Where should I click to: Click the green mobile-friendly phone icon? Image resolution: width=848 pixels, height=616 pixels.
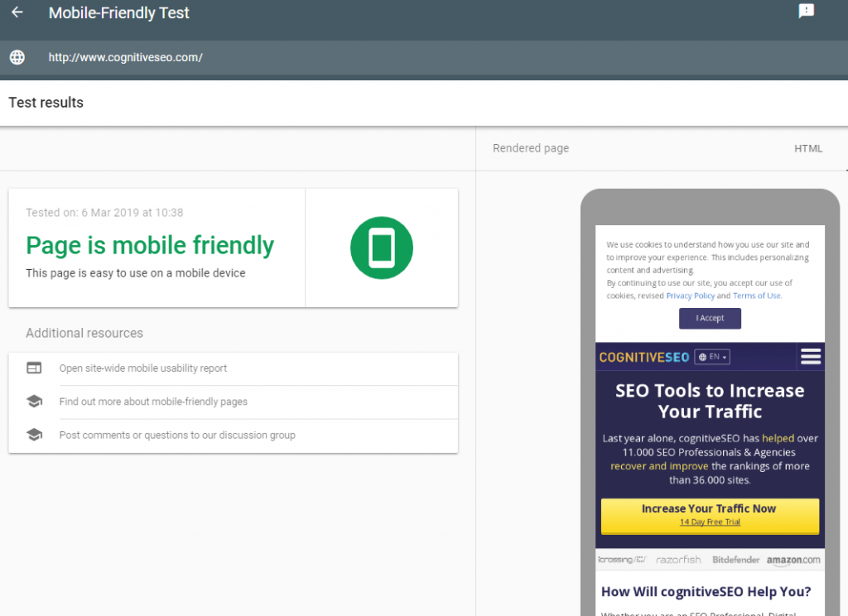pyautogui.click(x=381, y=248)
